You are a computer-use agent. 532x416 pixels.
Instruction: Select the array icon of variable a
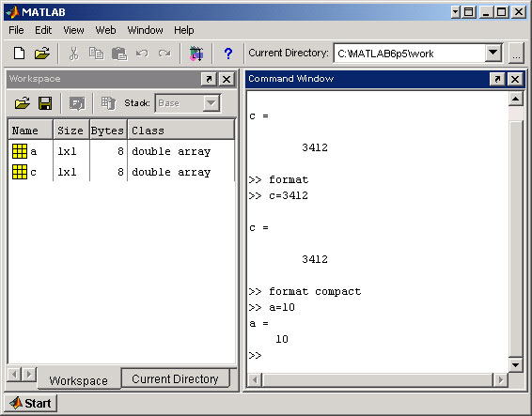point(20,151)
